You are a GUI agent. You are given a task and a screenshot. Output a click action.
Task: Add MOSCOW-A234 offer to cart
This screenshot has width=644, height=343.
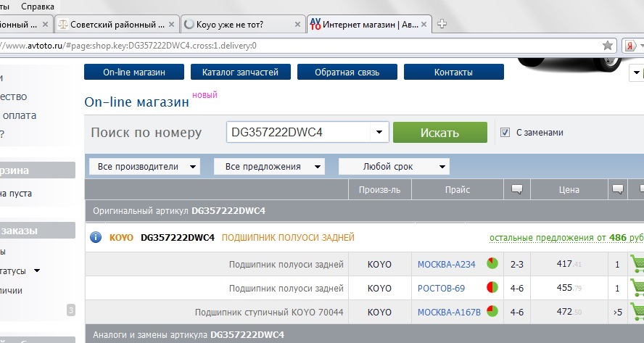pos(637,263)
